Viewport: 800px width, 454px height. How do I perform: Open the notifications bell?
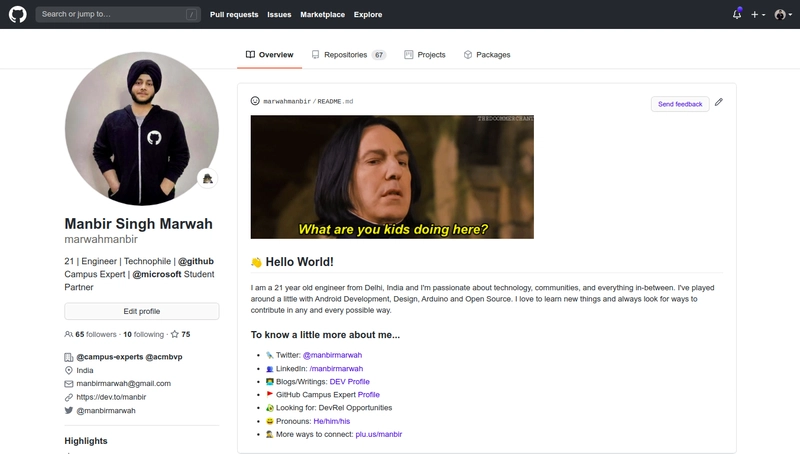[x=737, y=14]
